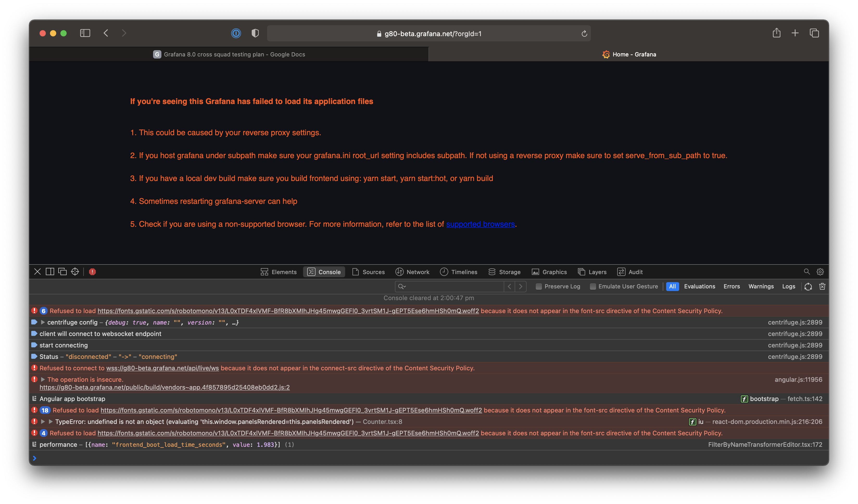The height and width of the screenshot is (504, 858).
Task: Detach inspector into separate window
Action: pyautogui.click(x=62, y=272)
